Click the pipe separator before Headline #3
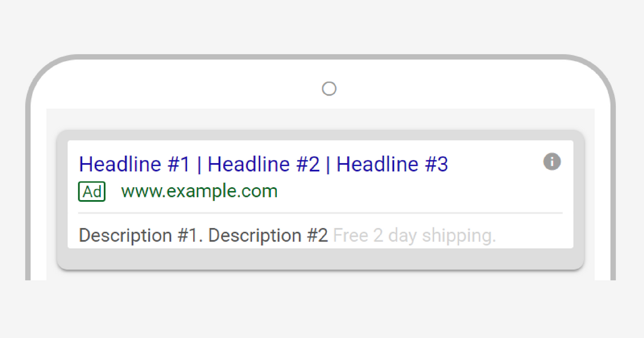This screenshot has width=644, height=338. coord(328,165)
